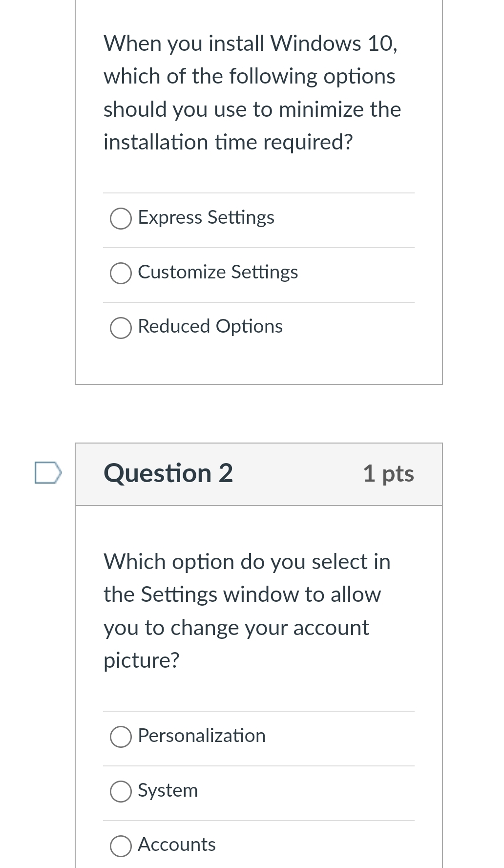This screenshot has width=504, height=868.
Task: Click the Question 2 header bar
Action: (259, 473)
